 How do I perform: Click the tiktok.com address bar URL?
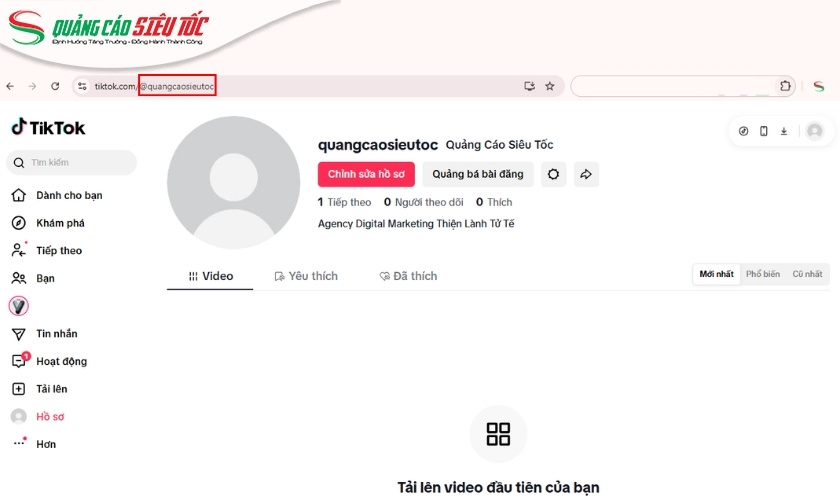154,86
